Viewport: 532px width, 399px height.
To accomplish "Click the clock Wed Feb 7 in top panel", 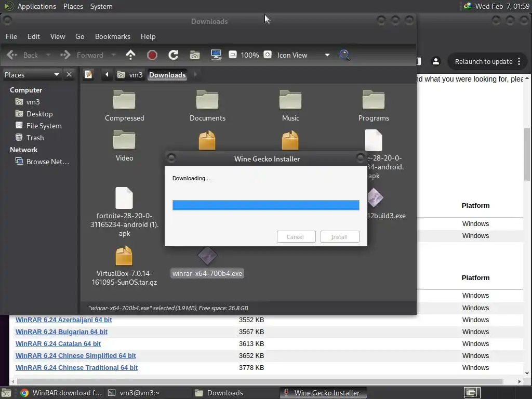I will click(502, 6).
